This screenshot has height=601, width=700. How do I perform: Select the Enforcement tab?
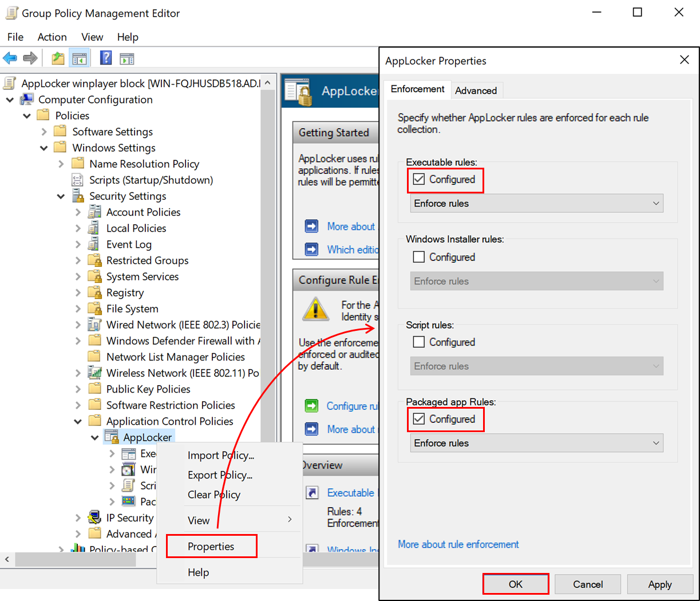[418, 89]
